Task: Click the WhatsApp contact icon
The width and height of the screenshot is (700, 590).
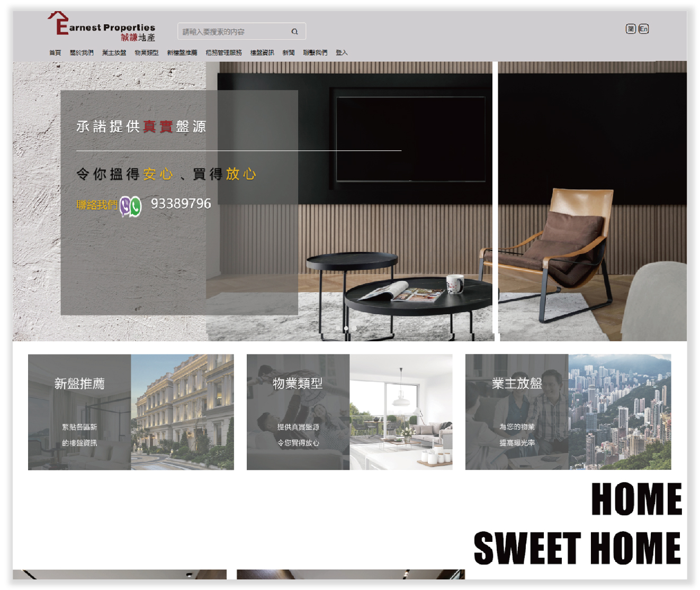Action: point(136,206)
